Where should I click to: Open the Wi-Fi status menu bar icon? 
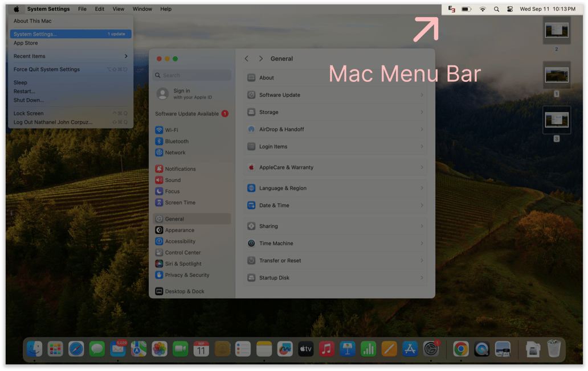(x=483, y=9)
